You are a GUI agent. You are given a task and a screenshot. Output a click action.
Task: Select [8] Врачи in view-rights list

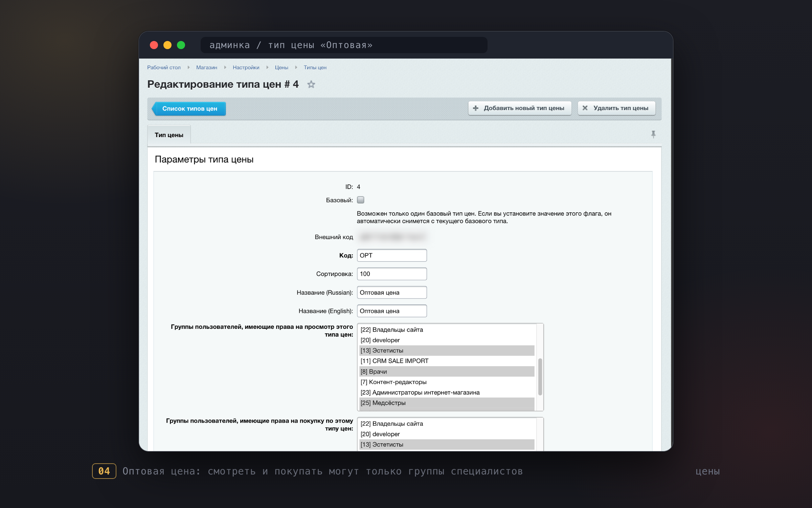click(x=447, y=372)
